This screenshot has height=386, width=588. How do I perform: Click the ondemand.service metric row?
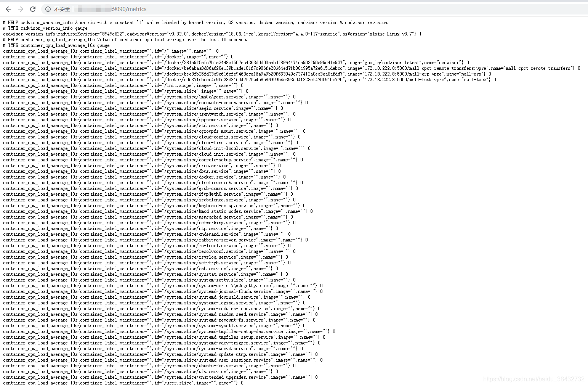[147, 234]
